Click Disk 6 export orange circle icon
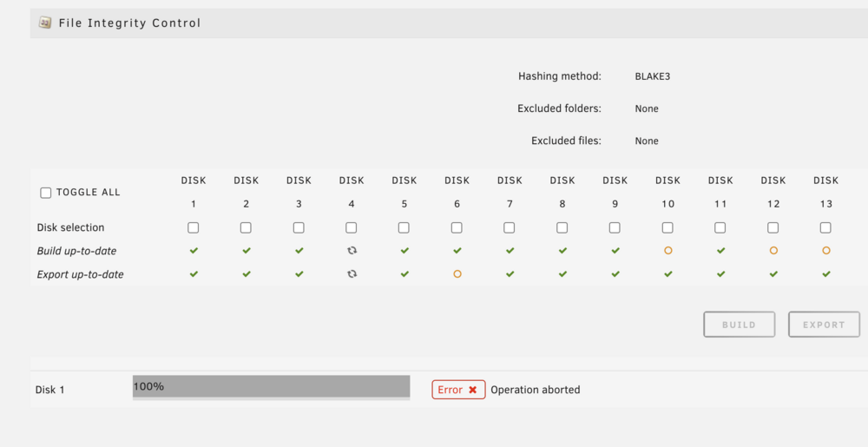This screenshot has width=868, height=447. click(457, 274)
